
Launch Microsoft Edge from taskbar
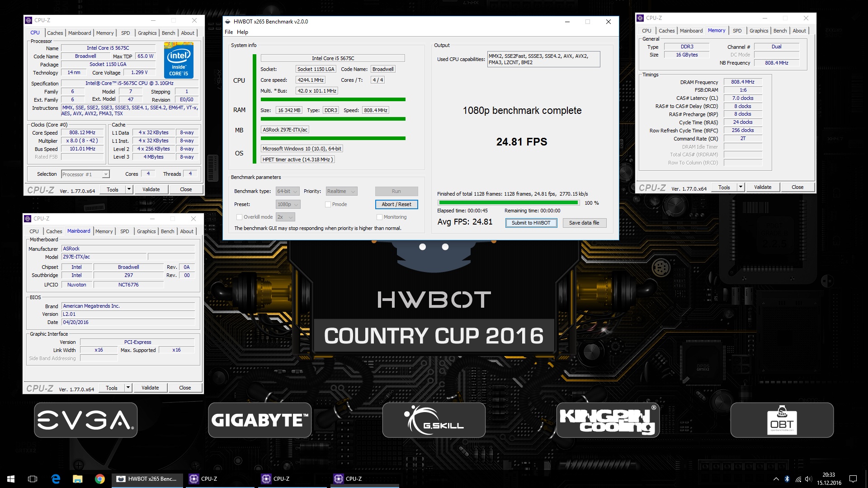pos(56,479)
